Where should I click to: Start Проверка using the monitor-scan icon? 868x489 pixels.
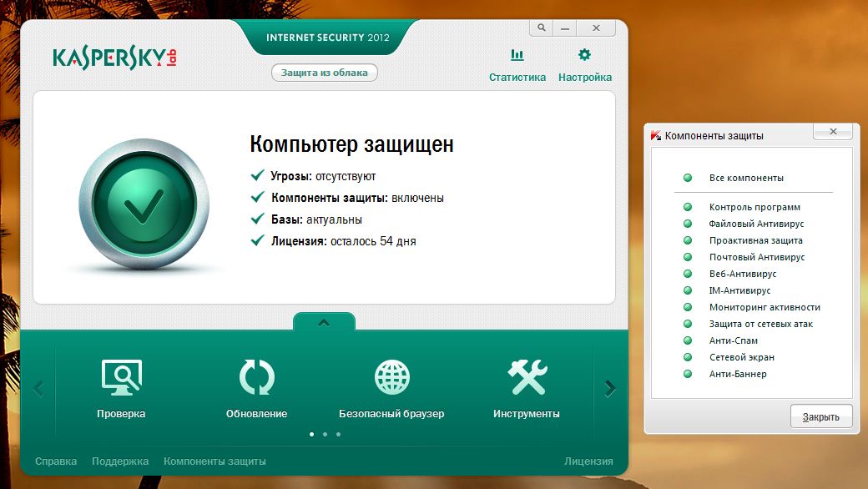tap(122, 377)
